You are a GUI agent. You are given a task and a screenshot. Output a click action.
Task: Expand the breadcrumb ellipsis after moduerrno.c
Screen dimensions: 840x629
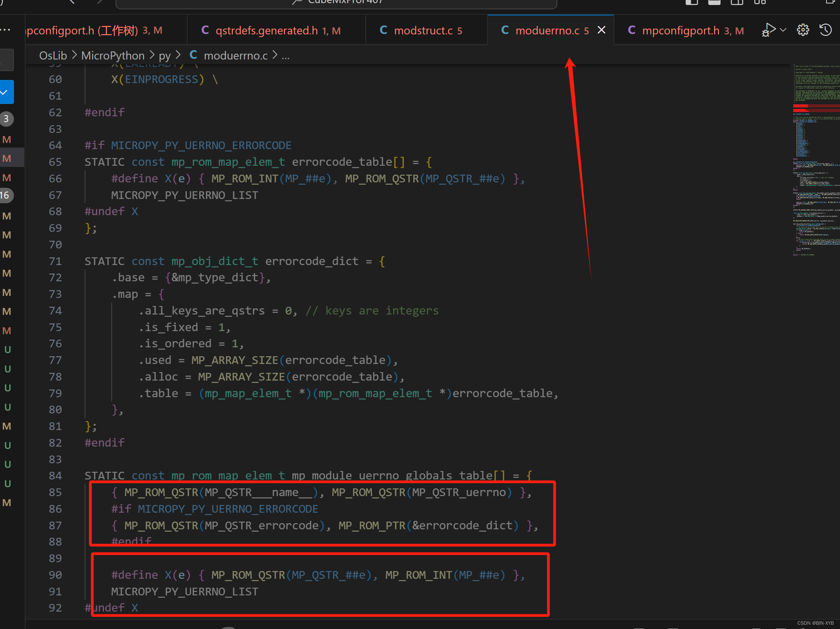click(x=285, y=56)
